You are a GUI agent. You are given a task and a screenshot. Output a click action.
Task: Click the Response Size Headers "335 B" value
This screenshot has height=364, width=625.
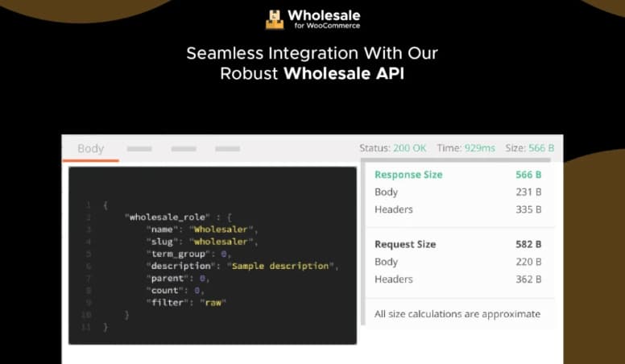pyautogui.click(x=528, y=209)
